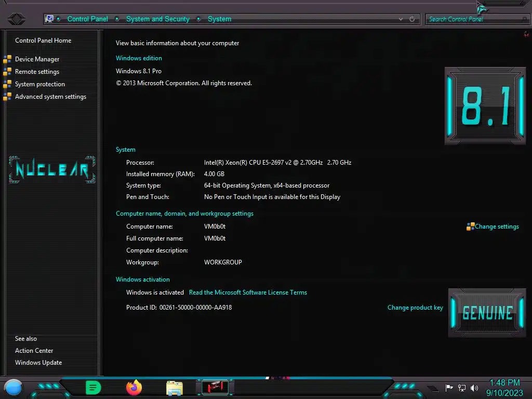Image resolution: width=532 pixels, height=399 pixels.
Task: Open Device Manager from the sidebar
Action: tap(37, 59)
